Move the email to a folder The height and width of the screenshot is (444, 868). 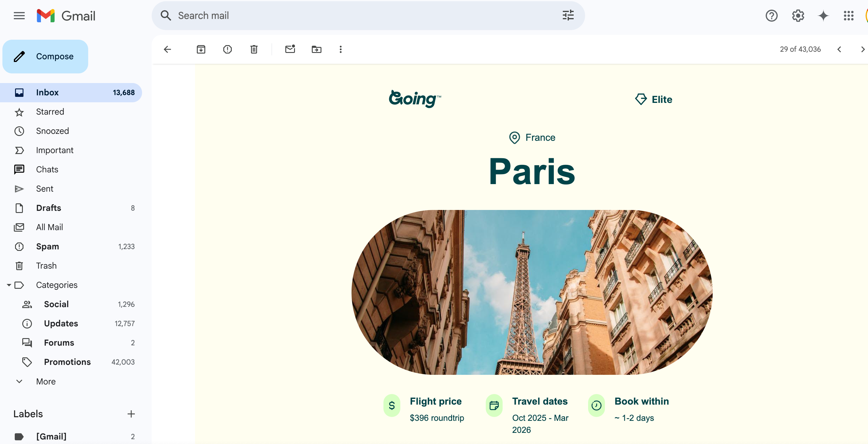[x=316, y=50]
